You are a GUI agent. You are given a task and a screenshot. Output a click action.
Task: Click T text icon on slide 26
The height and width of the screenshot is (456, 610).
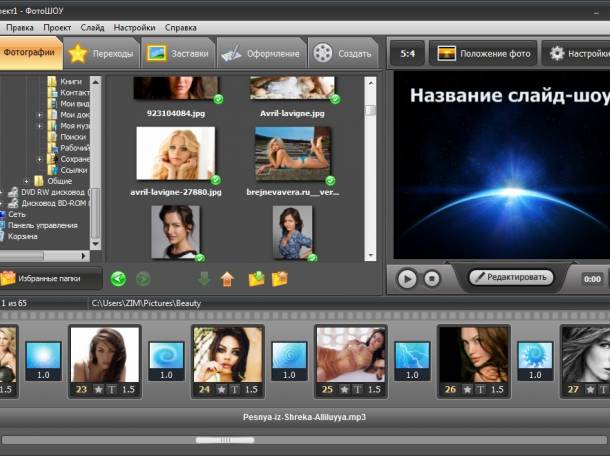480,389
